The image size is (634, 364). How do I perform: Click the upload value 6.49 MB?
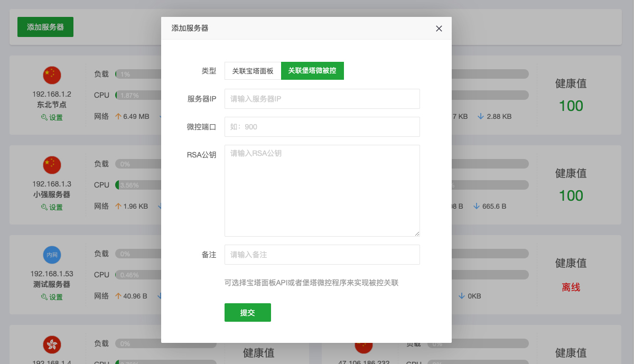(136, 116)
